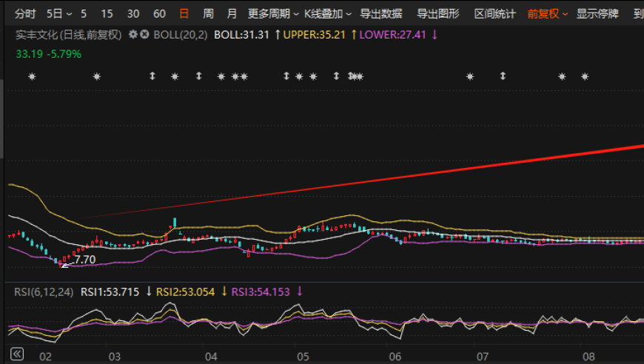644x364 pixels.
Task: Click the leftmost star event marker
Action: (x=32, y=76)
